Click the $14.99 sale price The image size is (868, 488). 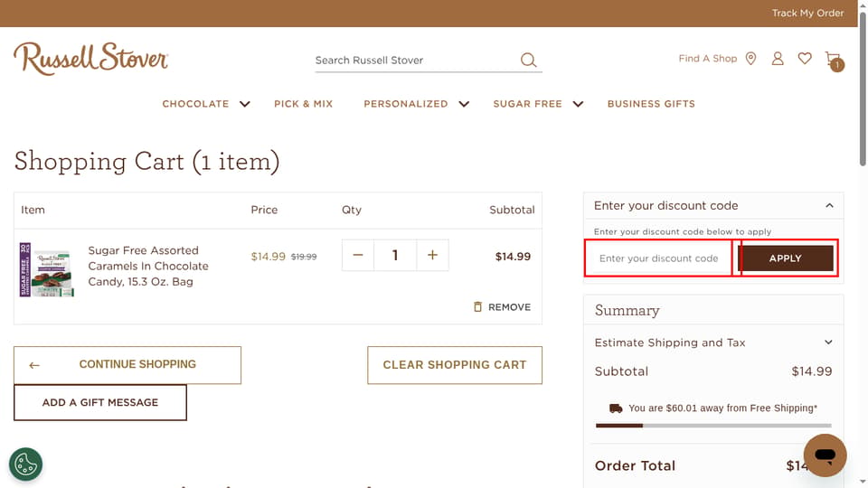pyautogui.click(x=268, y=256)
